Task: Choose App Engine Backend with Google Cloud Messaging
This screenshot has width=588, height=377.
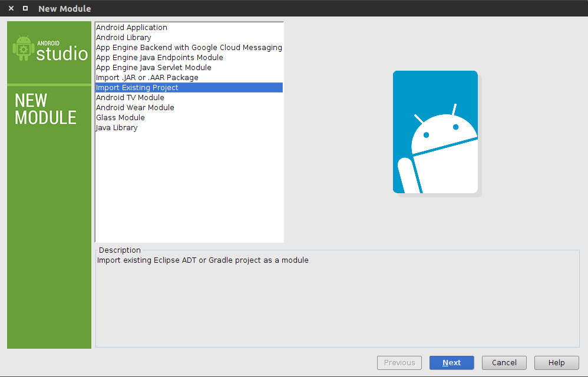Action: (189, 48)
